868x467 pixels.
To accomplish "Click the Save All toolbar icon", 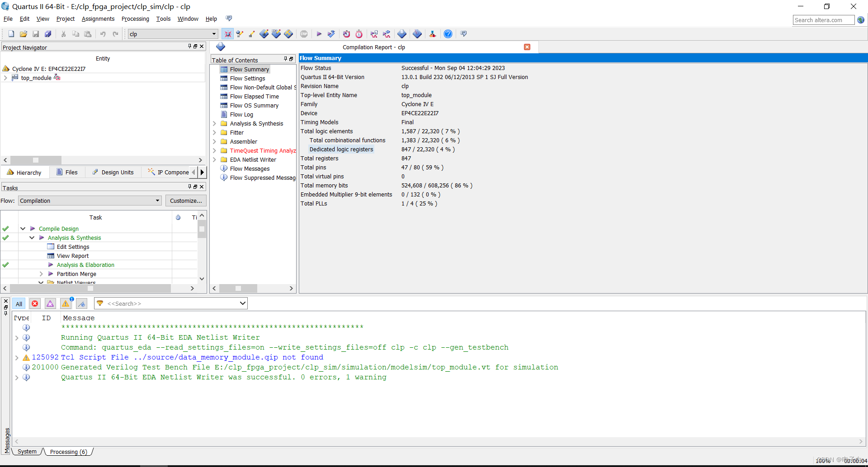I will click(48, 34).
